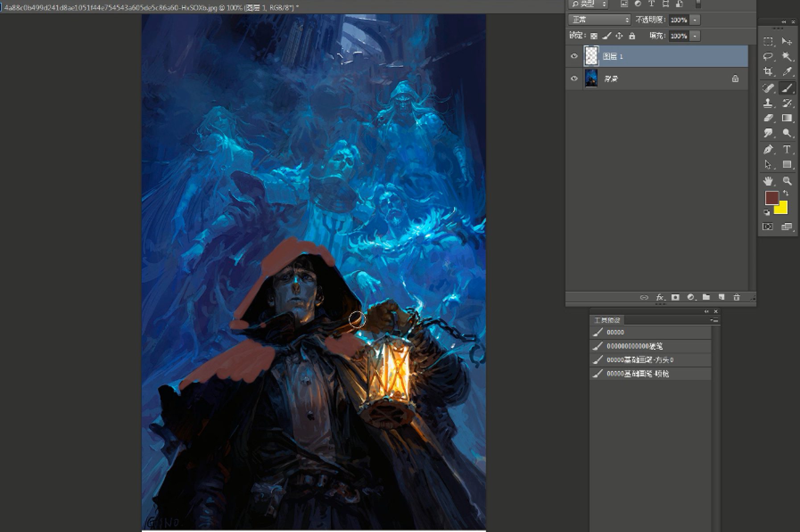Open the opacity slider arrow
Screen dimensions: 800x532
[695, 20]
